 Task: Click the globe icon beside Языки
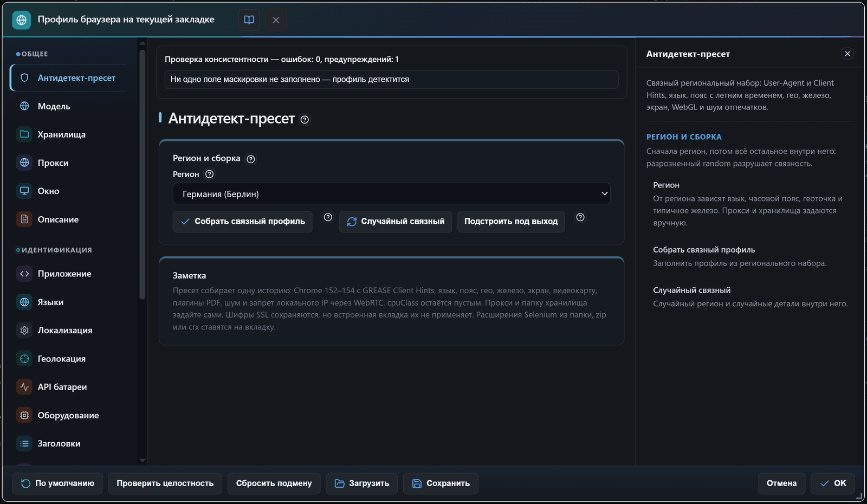pos(24,302)
